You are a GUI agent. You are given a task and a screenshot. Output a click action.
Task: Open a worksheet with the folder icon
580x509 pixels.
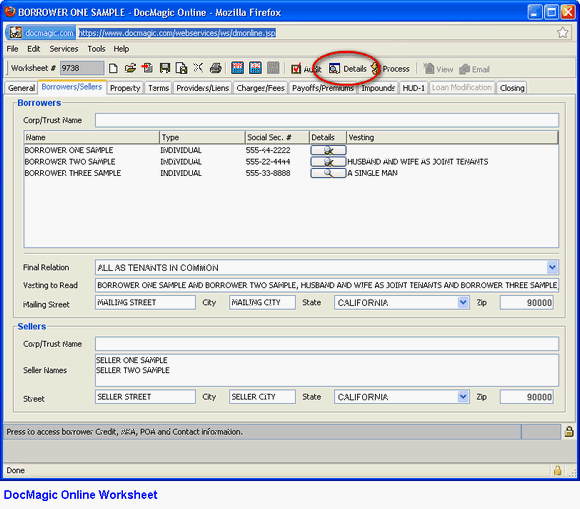[130, 68]
